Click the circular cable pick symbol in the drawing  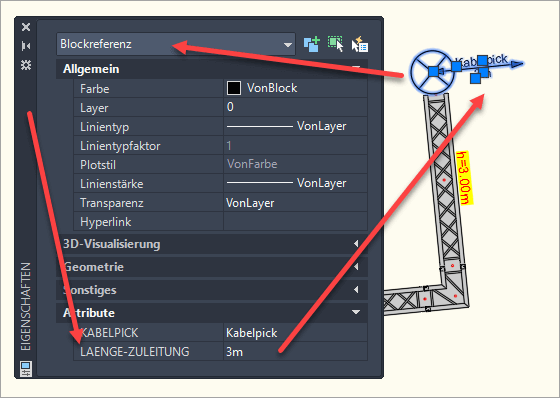point(432,71)
